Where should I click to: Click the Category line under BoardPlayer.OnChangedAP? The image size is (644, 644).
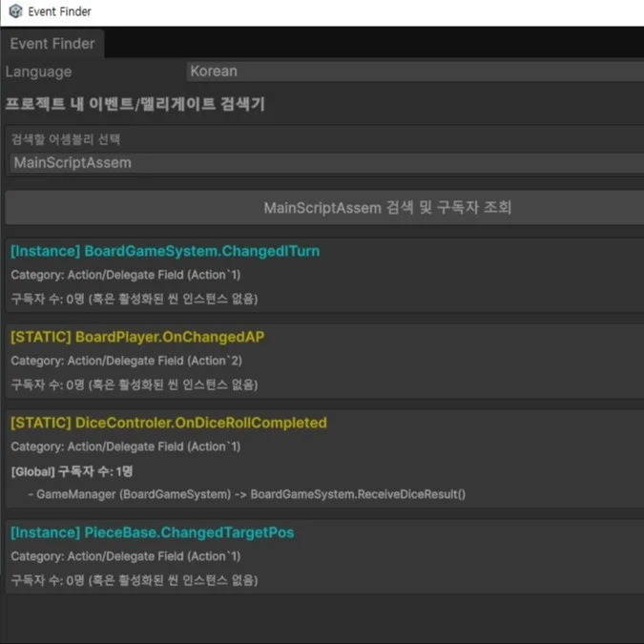click(x=127, y=361)
